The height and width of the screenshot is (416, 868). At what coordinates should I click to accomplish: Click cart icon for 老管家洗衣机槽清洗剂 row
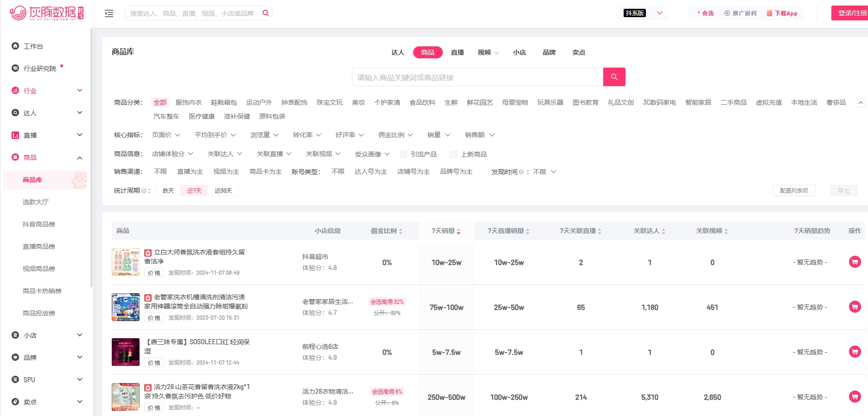855,307
